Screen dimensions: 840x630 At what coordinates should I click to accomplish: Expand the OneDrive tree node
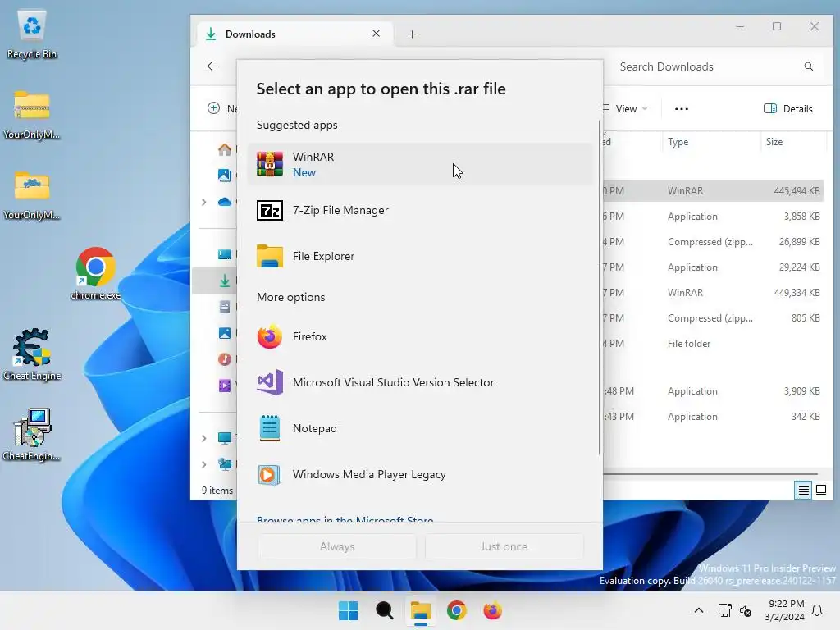tap(204, 202)
